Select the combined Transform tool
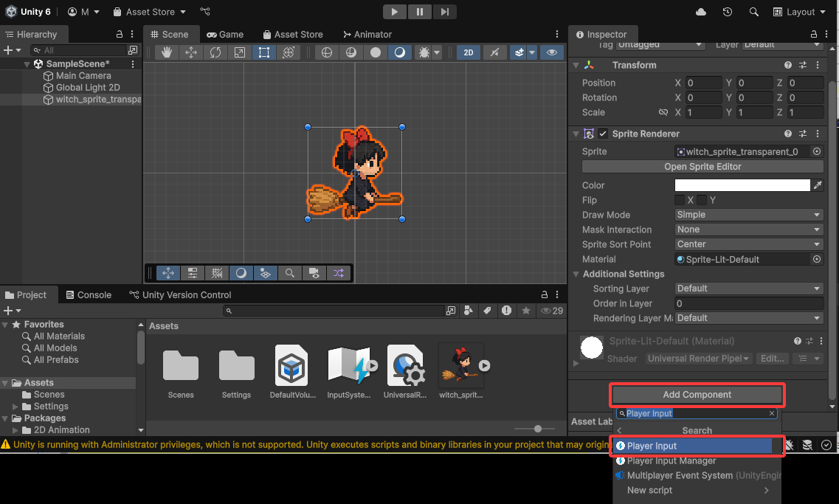The image size is (839, 504). coord(289,52)
